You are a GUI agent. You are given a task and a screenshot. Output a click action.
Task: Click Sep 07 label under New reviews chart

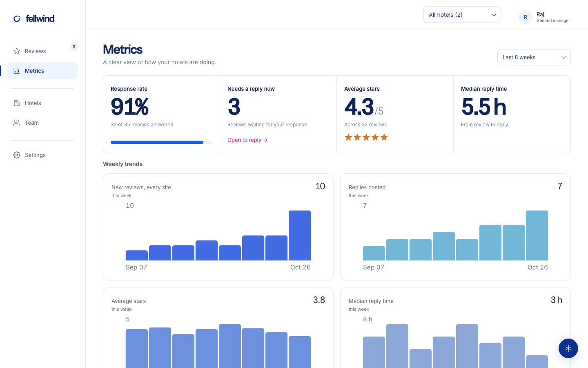coord(136,267)
